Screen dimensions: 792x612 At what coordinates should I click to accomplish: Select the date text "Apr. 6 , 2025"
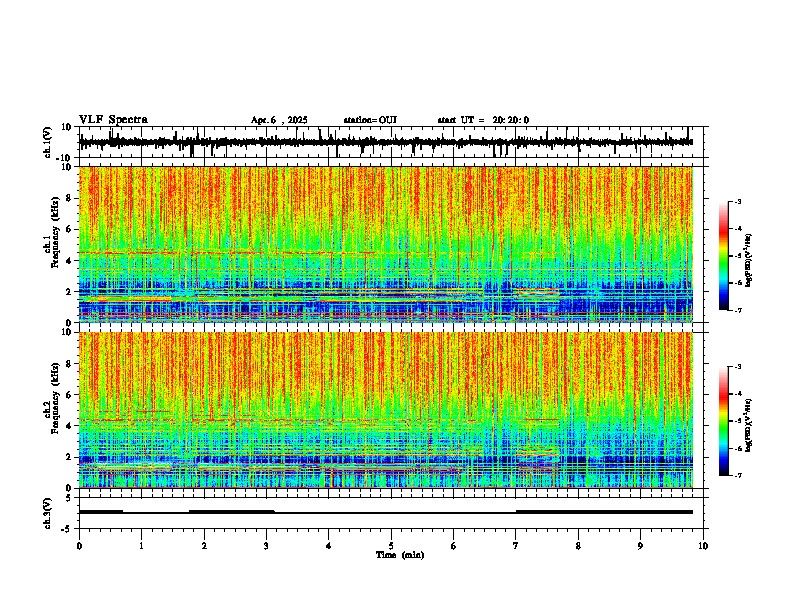click(279, 120)
